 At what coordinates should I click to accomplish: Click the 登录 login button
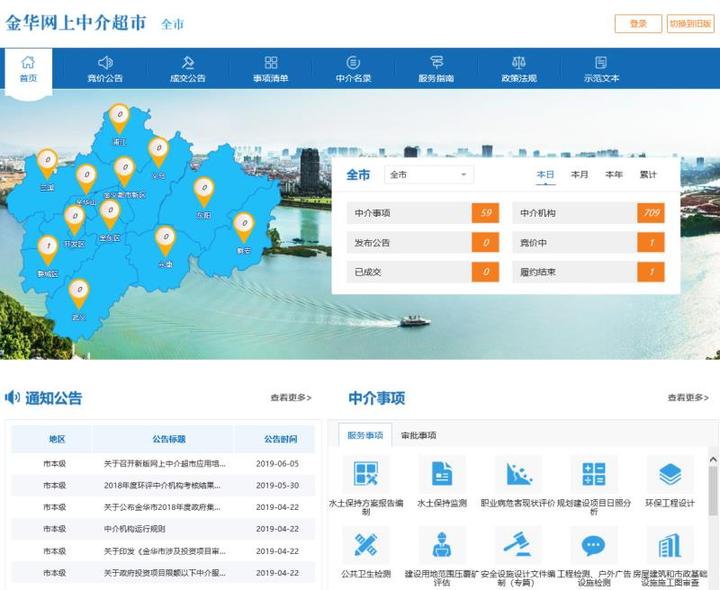(638, 23)
